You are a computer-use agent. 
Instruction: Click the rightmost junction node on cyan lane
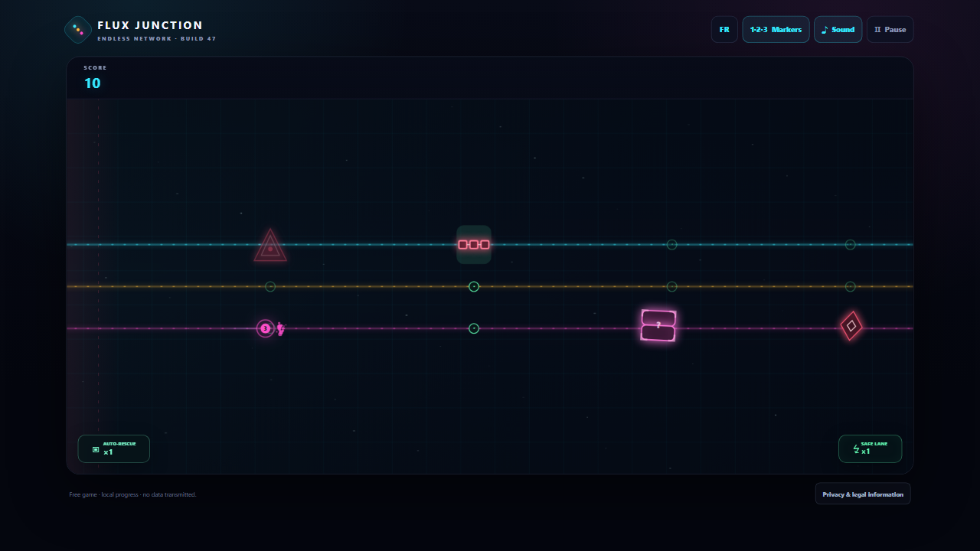point(850,245)
